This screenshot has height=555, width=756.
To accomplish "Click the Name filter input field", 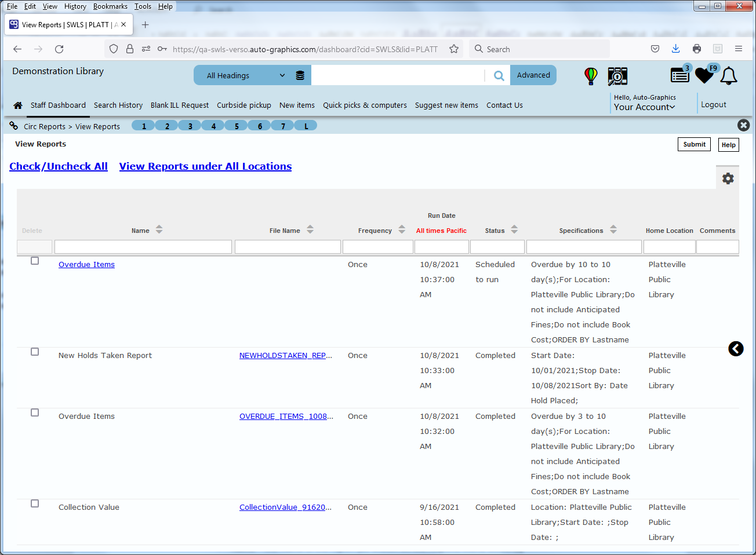I will pyautogui.click(x=143, y=247).
